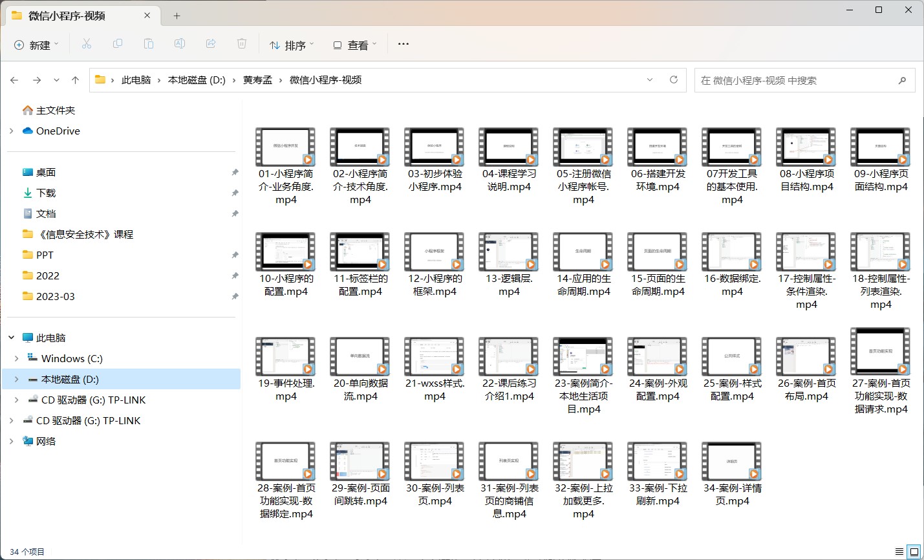Viewport: 924px width, 560px height.
Task: Expand 本地磁盘 (D:) tree node
Action: (x=16, y=379)
